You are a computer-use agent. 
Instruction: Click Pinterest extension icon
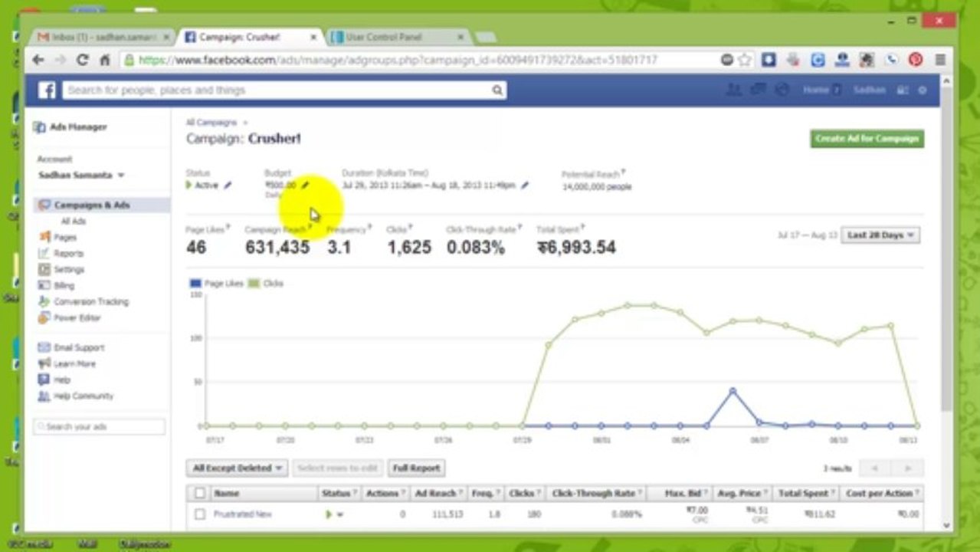click(916, 60)
